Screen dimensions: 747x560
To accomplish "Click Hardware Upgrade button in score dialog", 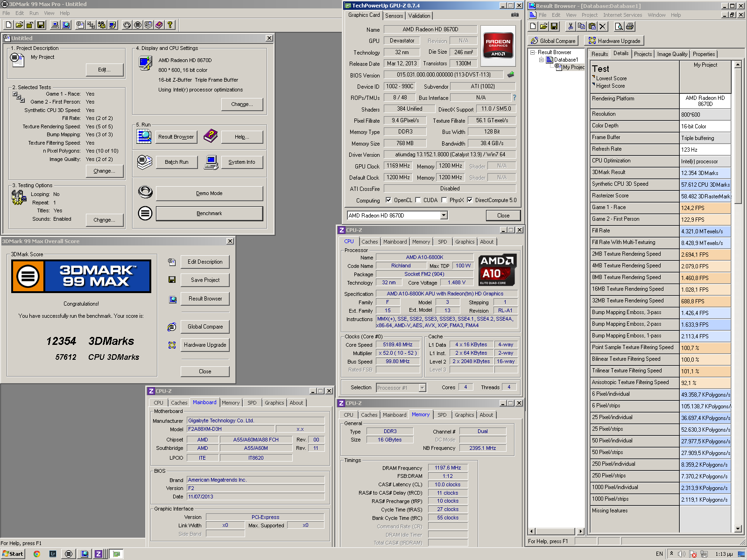I will 205,345.
